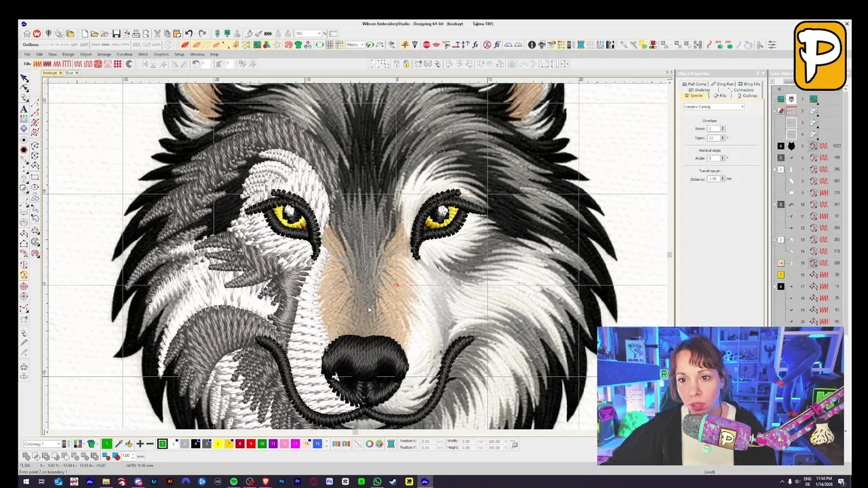868x488 pixels.
Task: Open an existing design file
Action: coord(95,34)
